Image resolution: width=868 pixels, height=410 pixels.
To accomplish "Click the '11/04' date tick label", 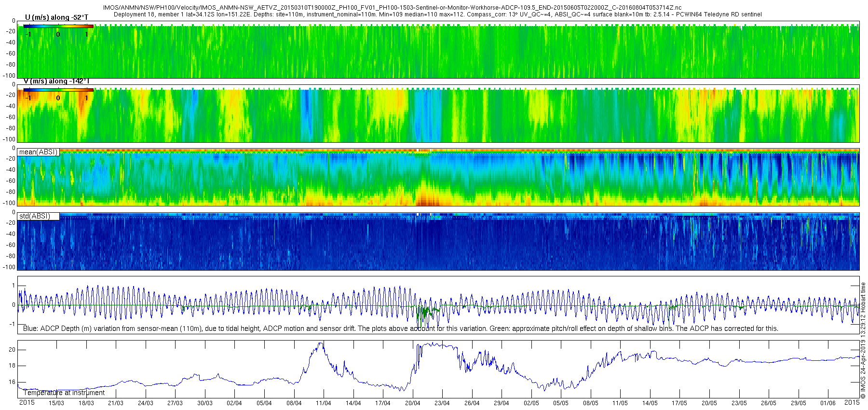I will tap(324, 403).
